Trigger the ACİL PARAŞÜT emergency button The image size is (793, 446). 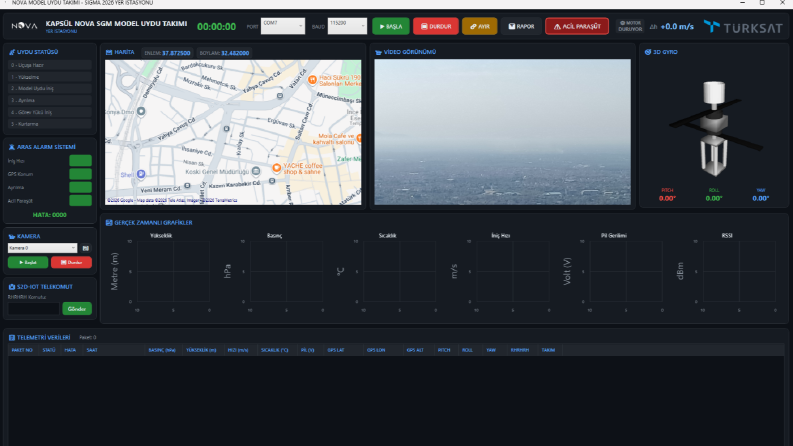click(577, 26)
